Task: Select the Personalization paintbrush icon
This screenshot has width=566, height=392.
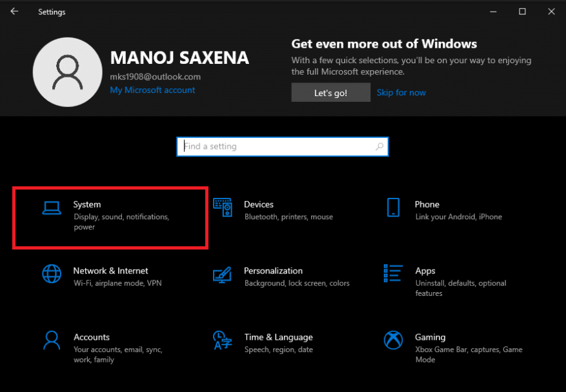Action: coord(222,274)
